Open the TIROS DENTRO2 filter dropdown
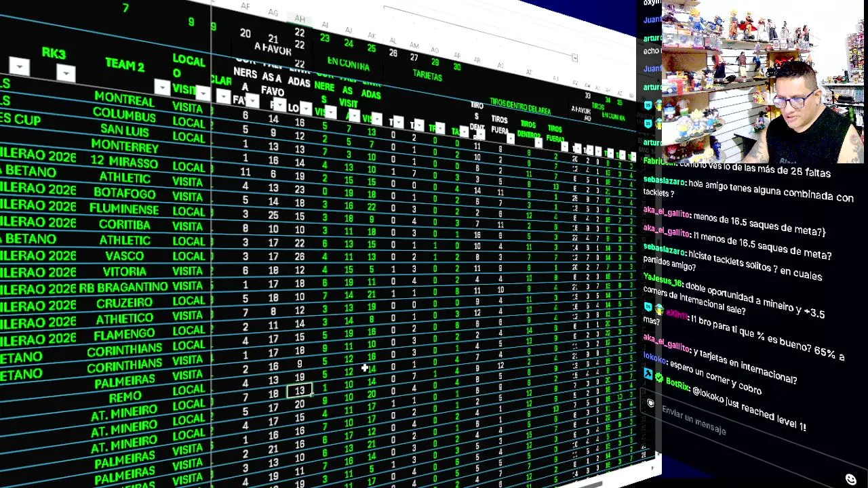 coord(538,142)
